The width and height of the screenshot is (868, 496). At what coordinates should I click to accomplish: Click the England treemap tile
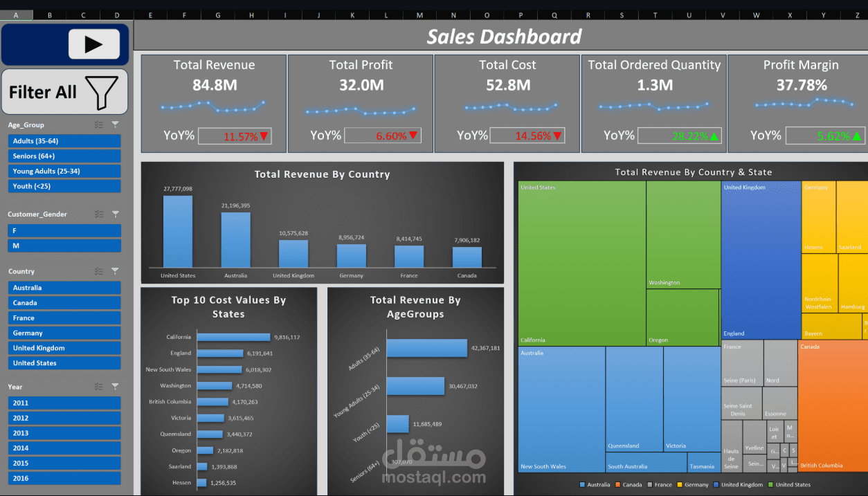point(761,259)
